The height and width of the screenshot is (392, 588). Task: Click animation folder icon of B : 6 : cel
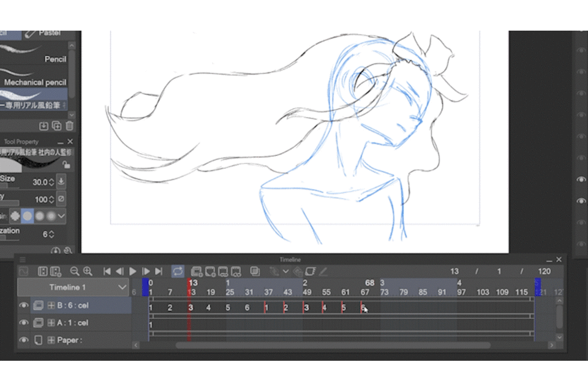point(38,306)
